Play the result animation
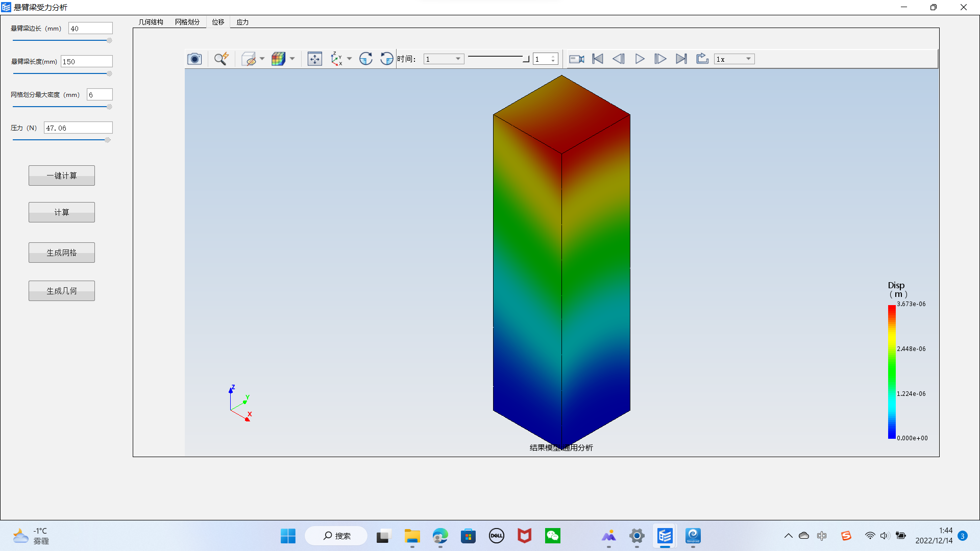 [x=640, y=59]
